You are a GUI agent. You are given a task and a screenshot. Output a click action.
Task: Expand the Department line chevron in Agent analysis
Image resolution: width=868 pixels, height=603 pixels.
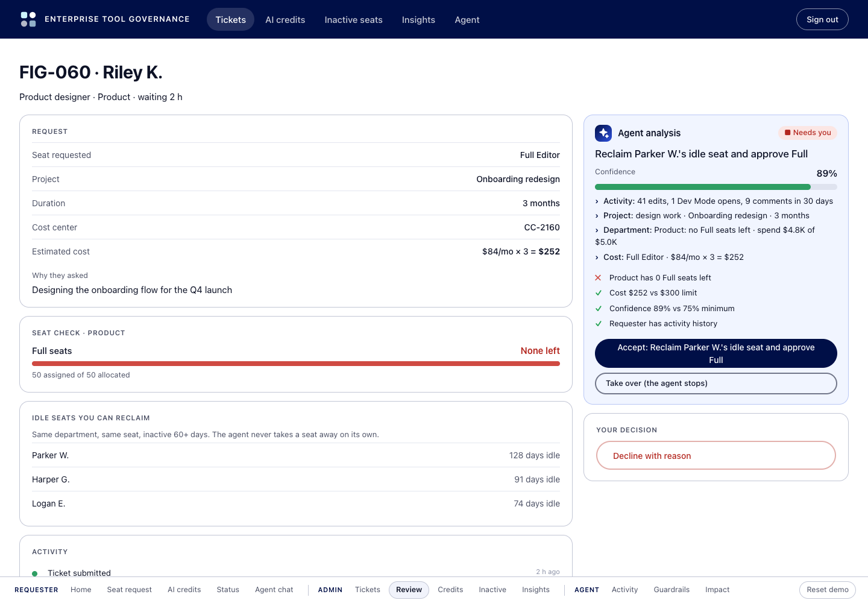(x=597, y=230)
